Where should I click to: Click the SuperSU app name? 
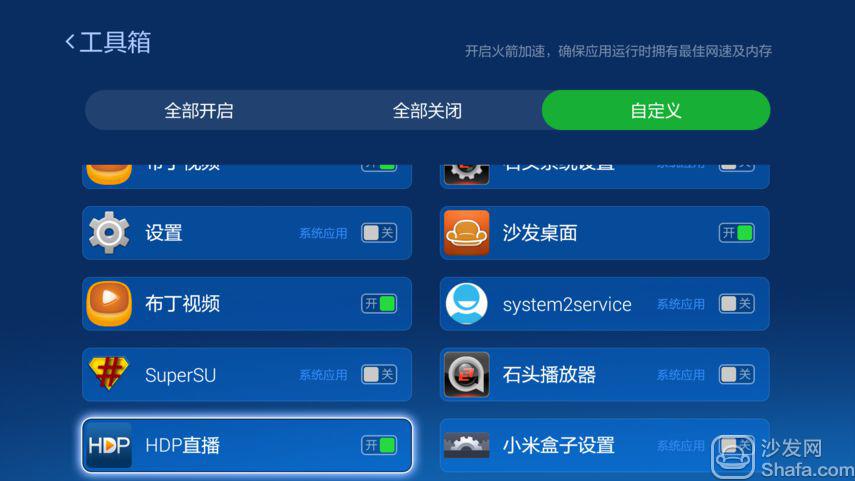180,375
